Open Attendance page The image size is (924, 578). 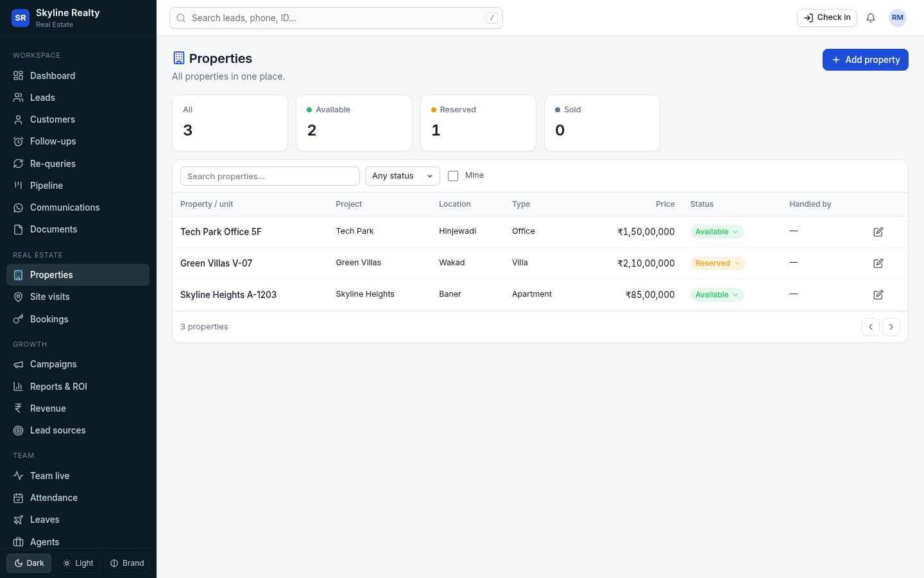pyautogui.click(x=78, y=498)
